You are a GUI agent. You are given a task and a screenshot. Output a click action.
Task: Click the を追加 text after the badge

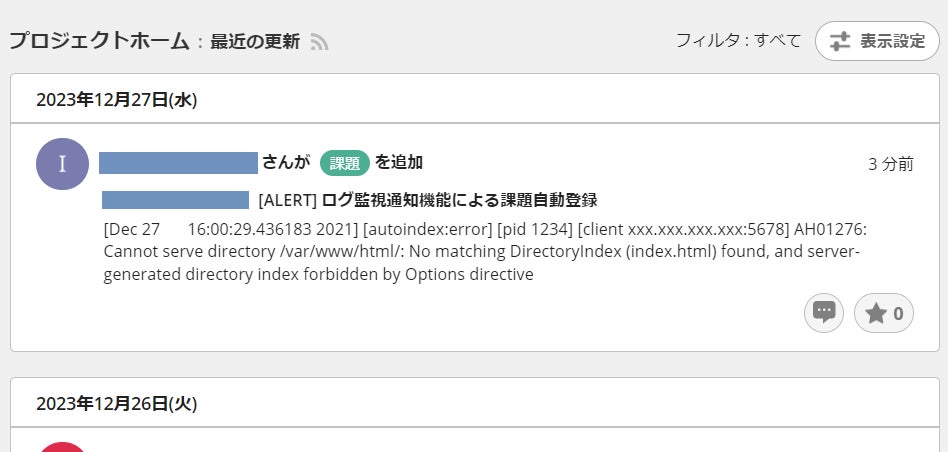399,162
